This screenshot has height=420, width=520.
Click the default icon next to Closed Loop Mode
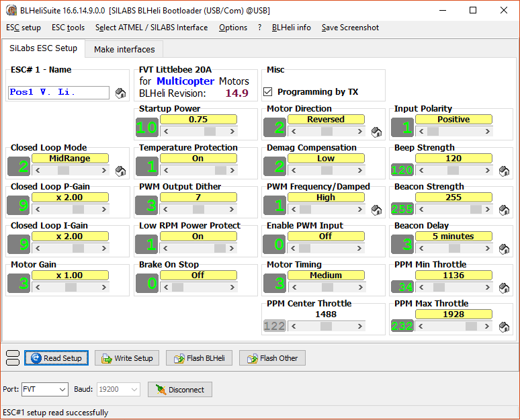point(120,171)
